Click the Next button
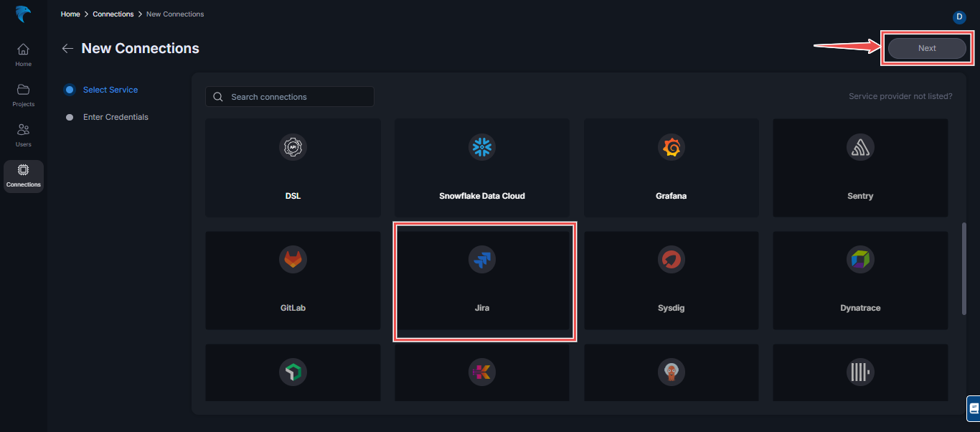Viewport: 980px width, 432px height. (x=926, y=47)
